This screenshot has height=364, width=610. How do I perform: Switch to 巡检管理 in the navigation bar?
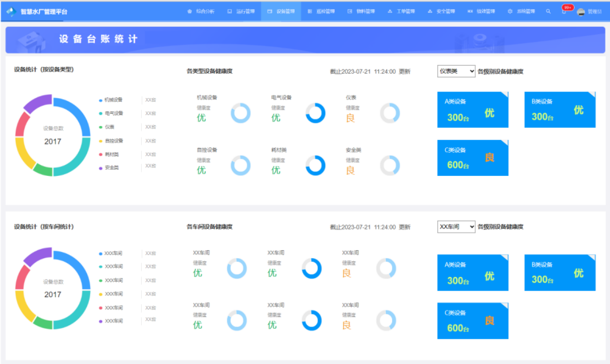click(321, 11)
